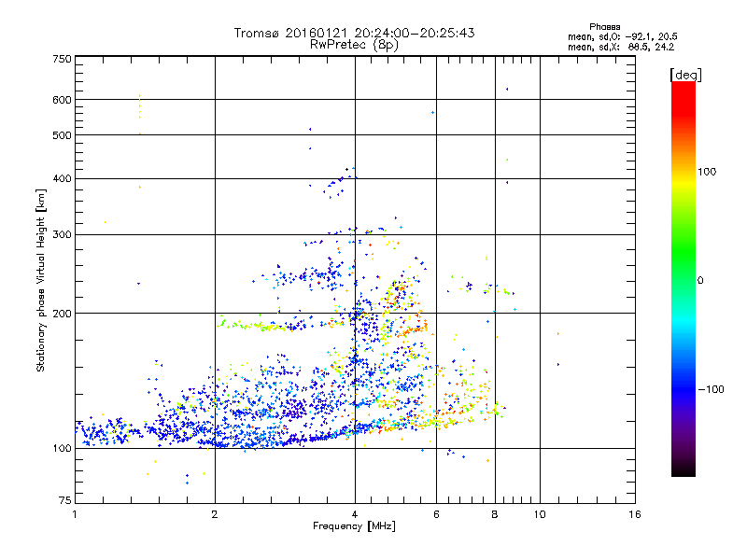Click the colorbar "-100" tick label

(x=712, y=389)
